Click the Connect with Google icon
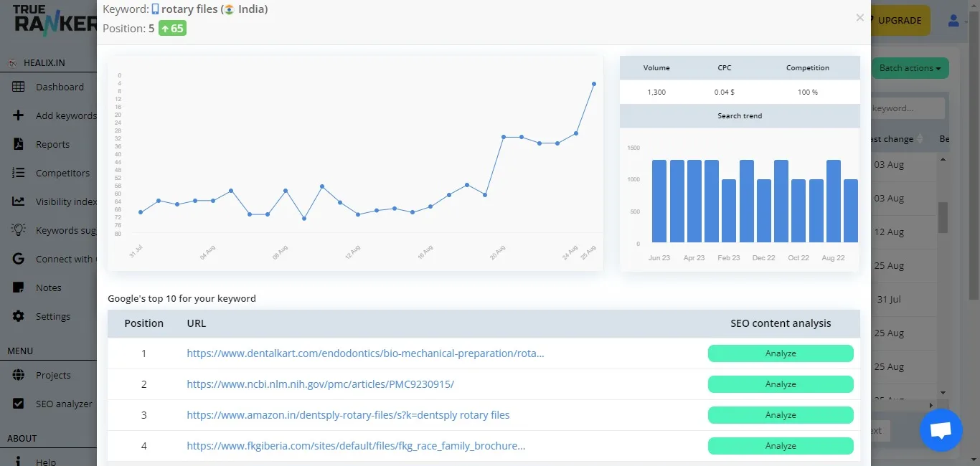The image size is (980, 466). [19, 259]
